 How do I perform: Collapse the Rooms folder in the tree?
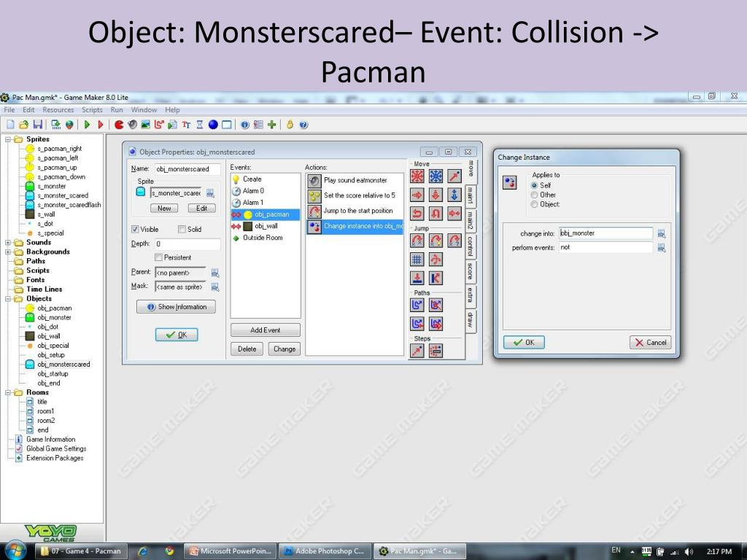tap(7, 392)
